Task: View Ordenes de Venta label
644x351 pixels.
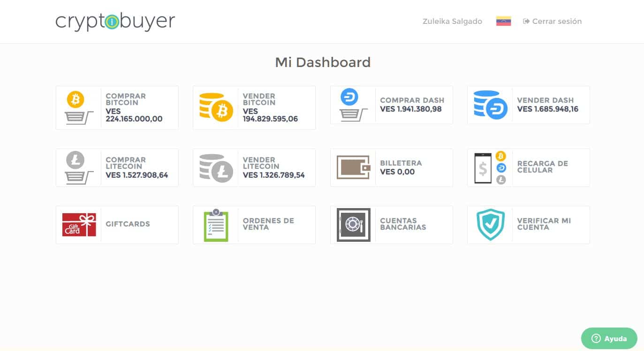Action: pos(268,224)
